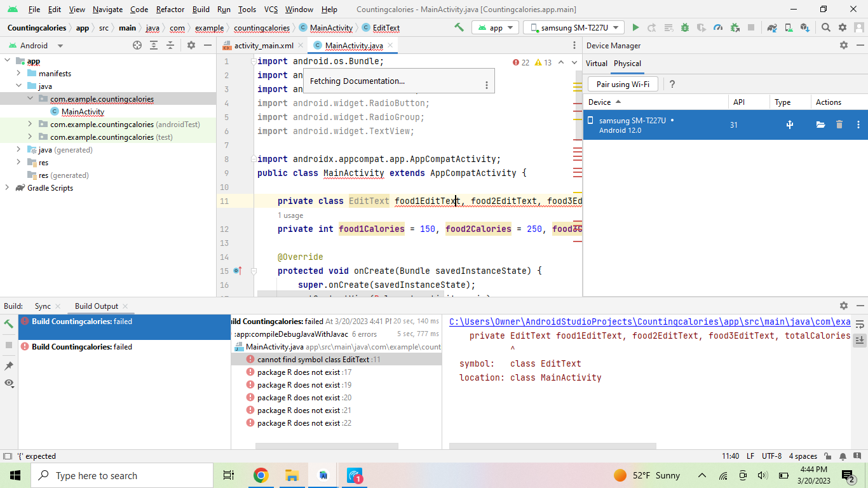Expand the Gradle Scripts node
Screen dimensions: 868x488
tap(8, 187)
